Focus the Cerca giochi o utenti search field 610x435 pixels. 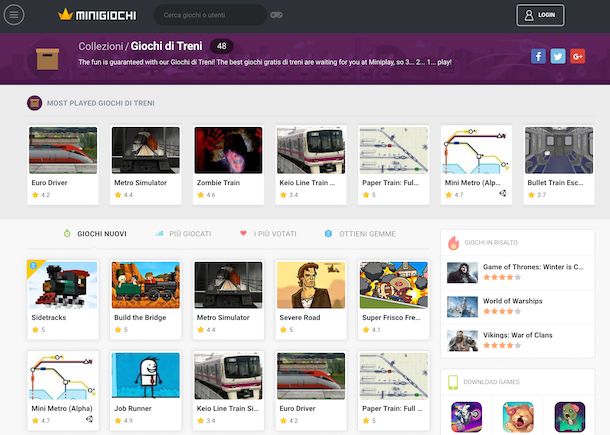pyautogui.click(x=210, y=15)
